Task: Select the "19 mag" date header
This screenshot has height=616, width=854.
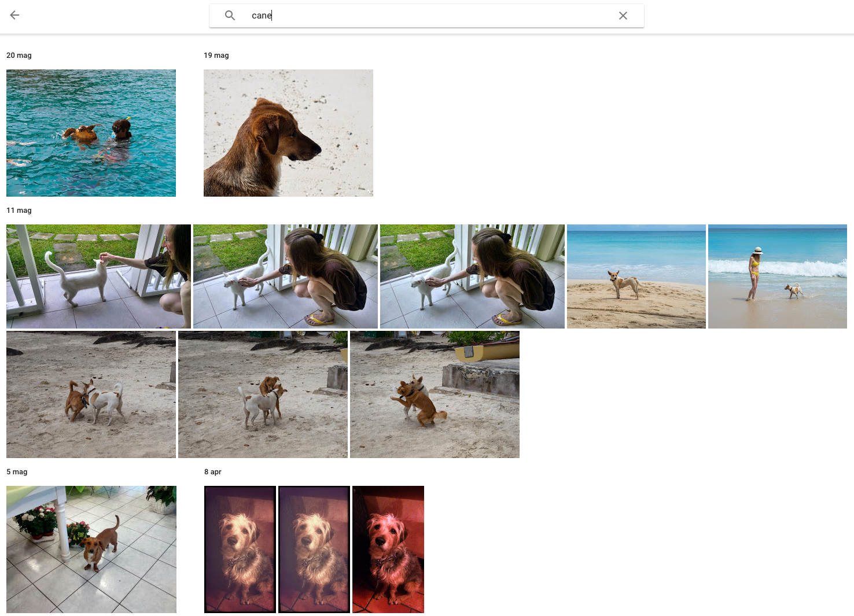Action: pyautogui.click(x=216, y=56)
